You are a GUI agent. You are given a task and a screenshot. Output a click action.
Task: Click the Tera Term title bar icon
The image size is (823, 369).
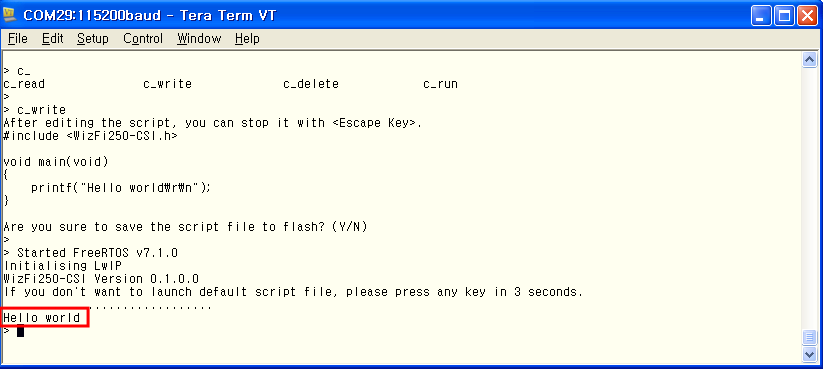(x=10, y=15)
